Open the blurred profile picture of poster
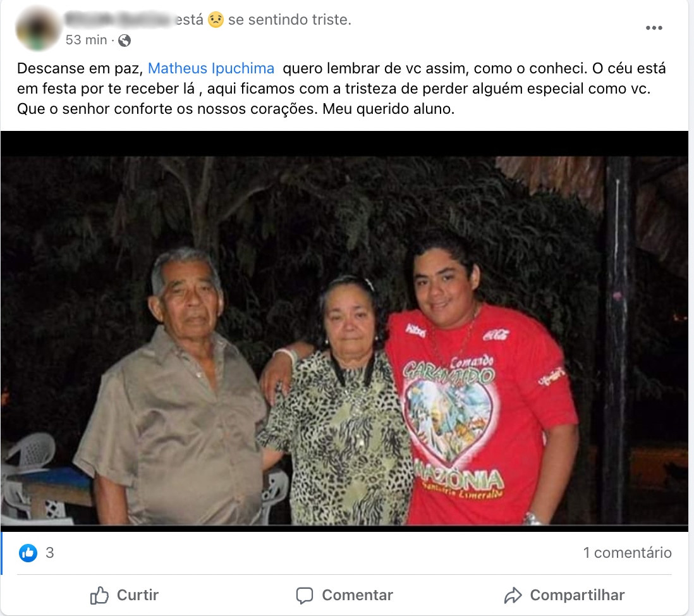 click(x=38, y=29)
